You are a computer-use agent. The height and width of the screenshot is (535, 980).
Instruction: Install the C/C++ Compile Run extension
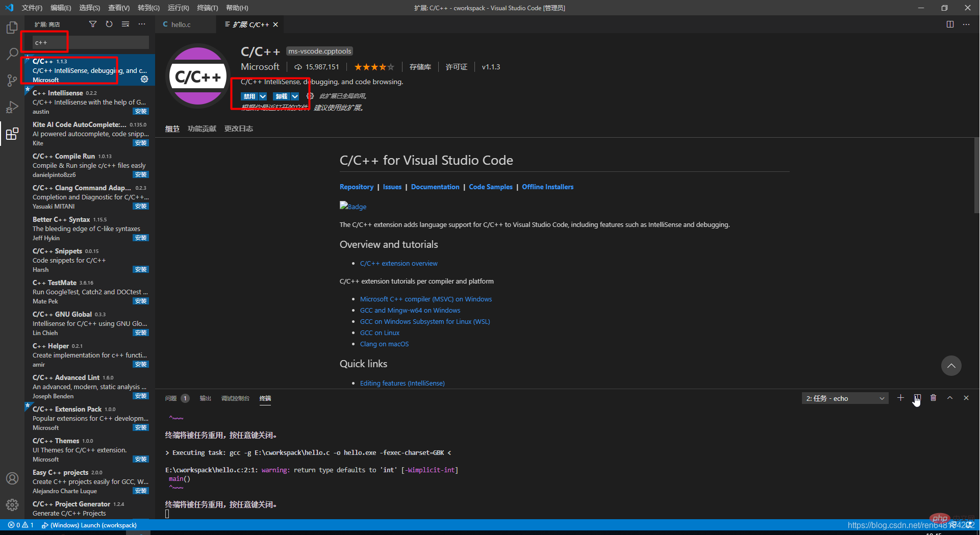pos(141,175)
